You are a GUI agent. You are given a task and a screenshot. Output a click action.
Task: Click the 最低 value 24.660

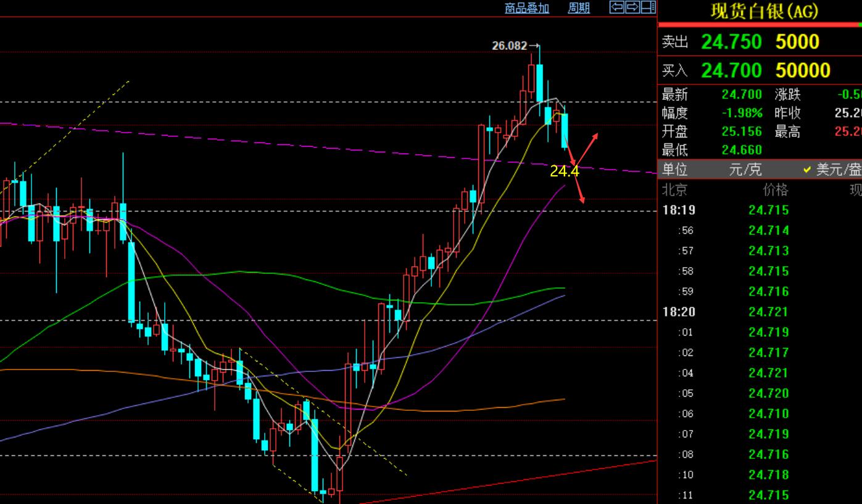coord(742,150)
